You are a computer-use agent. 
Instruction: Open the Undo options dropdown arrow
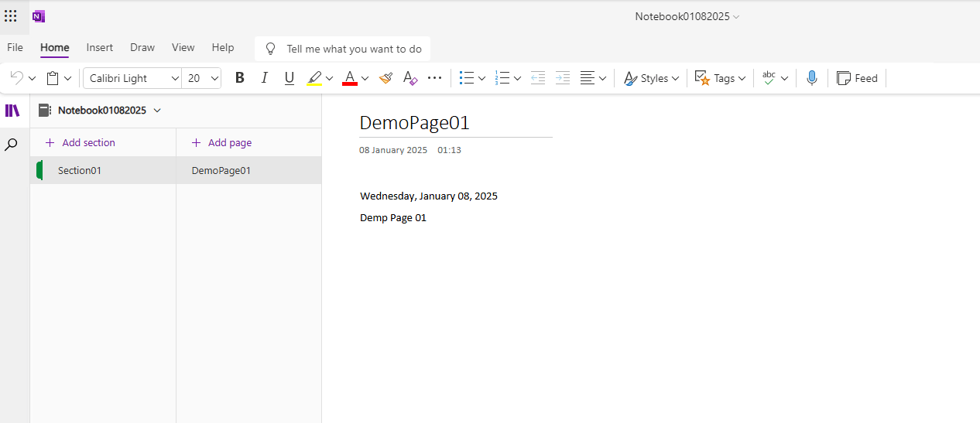click(32, 78)
